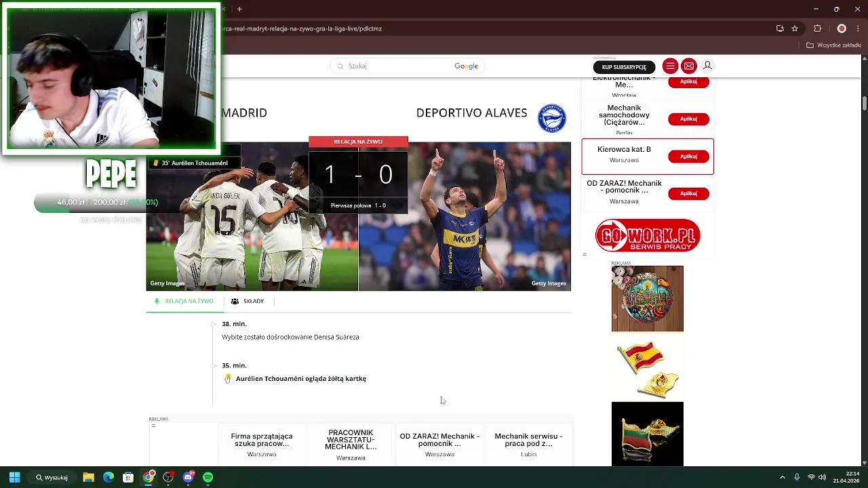868x488 pixels.
Task: Switch to Chrome in taskbar
Action: point(149,477)
